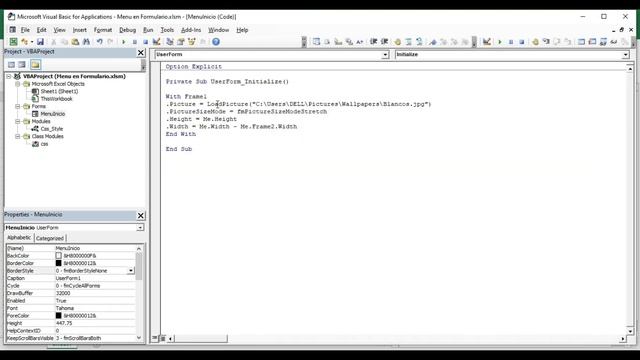Click the BackColor white color swatch
Screen dimensions: 640x360
[58, 256]
